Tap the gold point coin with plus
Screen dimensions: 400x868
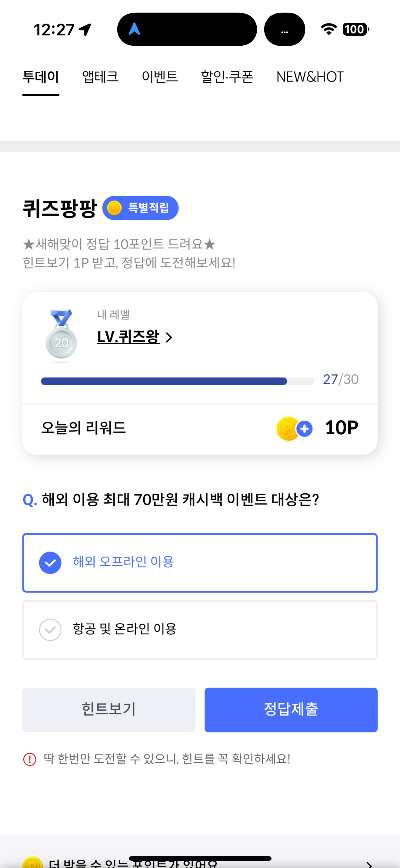[x=295, y=429]
